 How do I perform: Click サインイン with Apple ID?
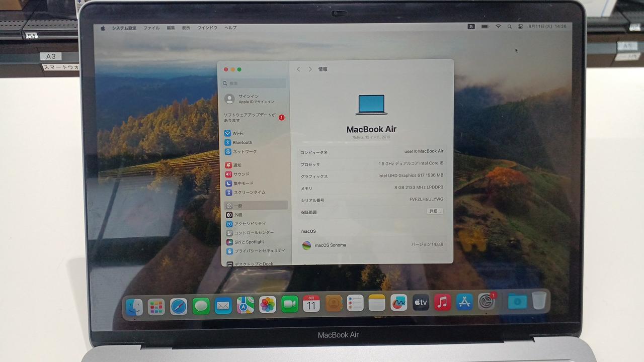tap(250, 99)
